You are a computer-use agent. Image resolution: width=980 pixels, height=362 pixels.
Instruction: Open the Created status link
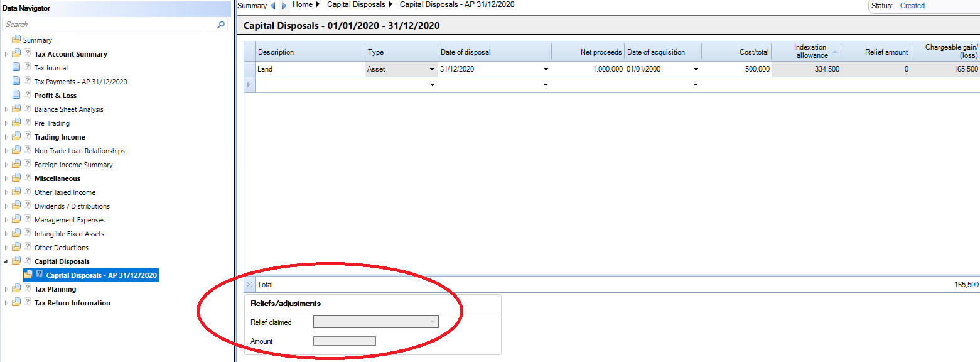click(x=912, y=6)
